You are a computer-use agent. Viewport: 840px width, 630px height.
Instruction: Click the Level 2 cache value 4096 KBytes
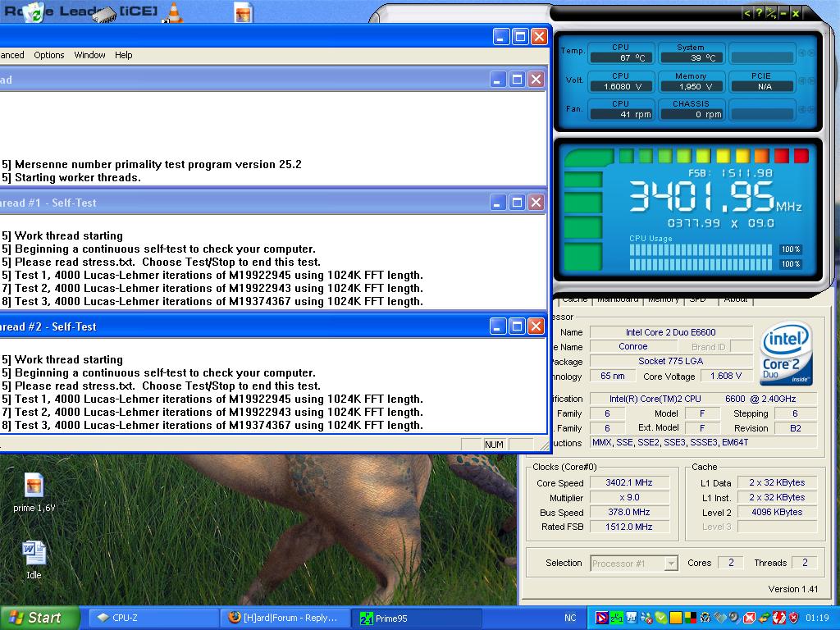pyautogui.click(x=777, y=512)
